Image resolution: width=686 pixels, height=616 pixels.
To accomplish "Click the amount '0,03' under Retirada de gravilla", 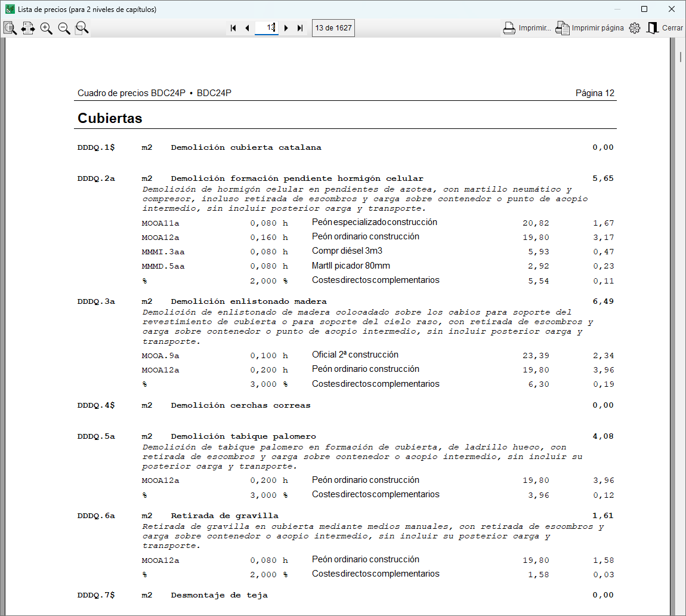I will coord(603,575).
